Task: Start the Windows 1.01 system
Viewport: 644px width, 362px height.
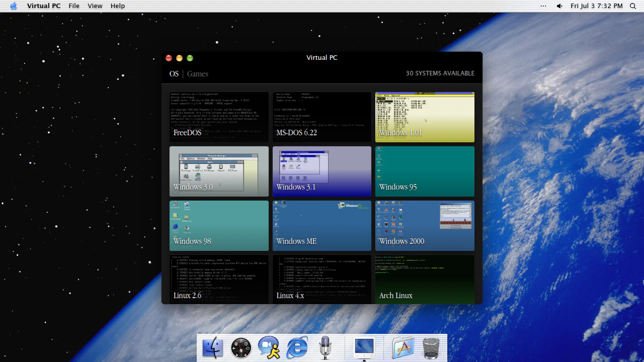Action: click(425, 117)
